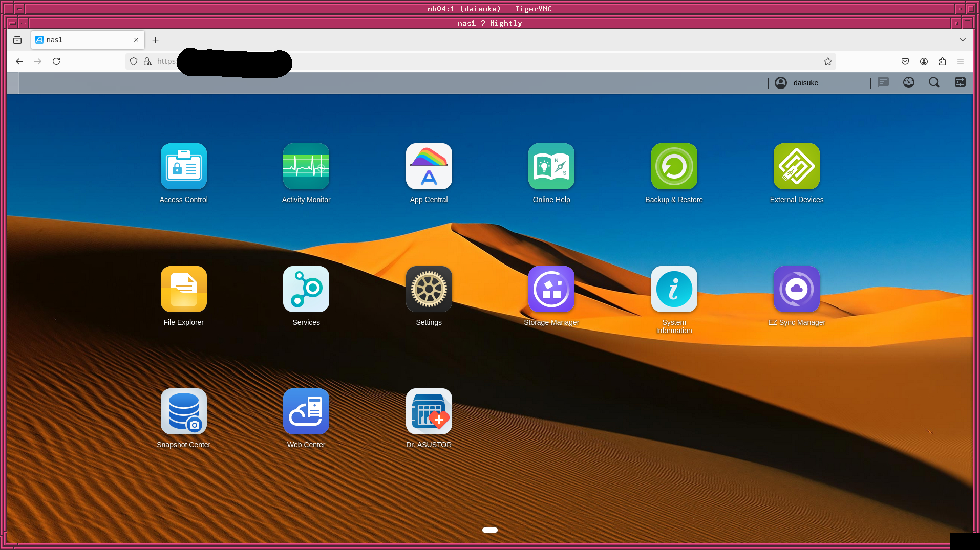
Task: Open External Devices
Action: [x=796, y=166]
